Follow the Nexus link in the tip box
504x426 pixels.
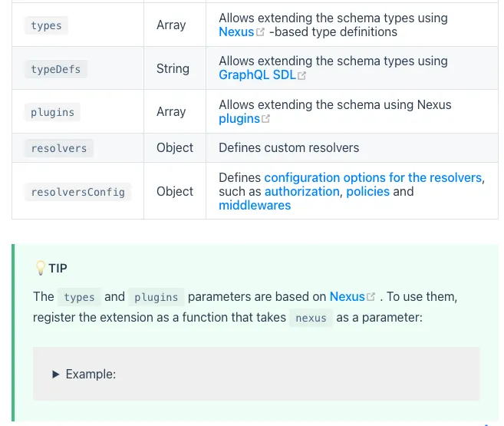pyautogui.click(x=347, y=296)
